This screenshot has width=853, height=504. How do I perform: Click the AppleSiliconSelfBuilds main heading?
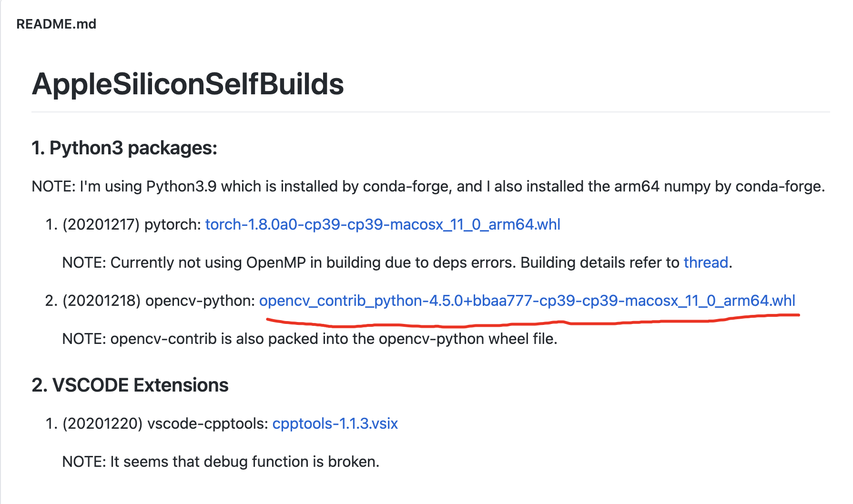pyautogui.click(x=188, y=84)
